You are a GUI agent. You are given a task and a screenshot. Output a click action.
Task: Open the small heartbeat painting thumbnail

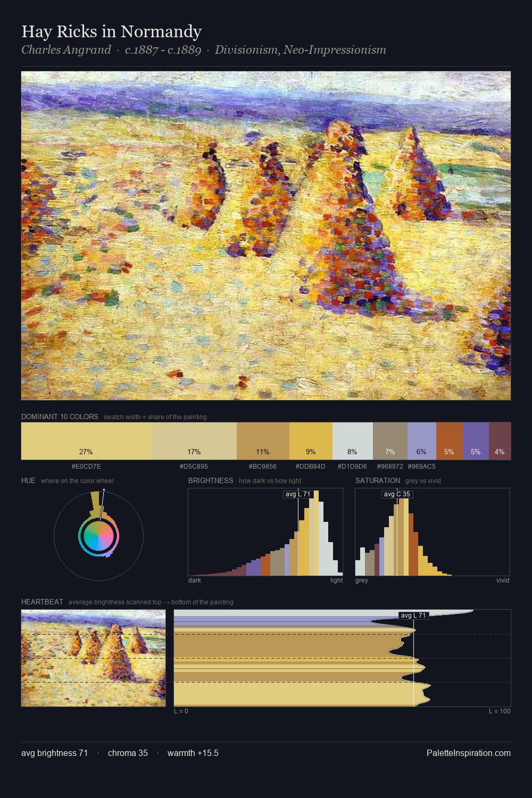[93, 658]
